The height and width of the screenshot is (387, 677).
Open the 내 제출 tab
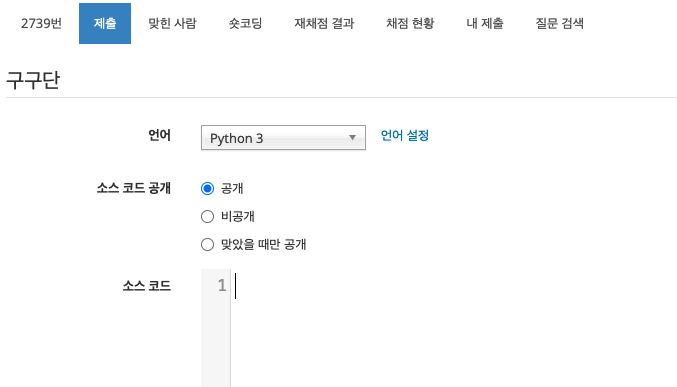[x=485, y=23]
